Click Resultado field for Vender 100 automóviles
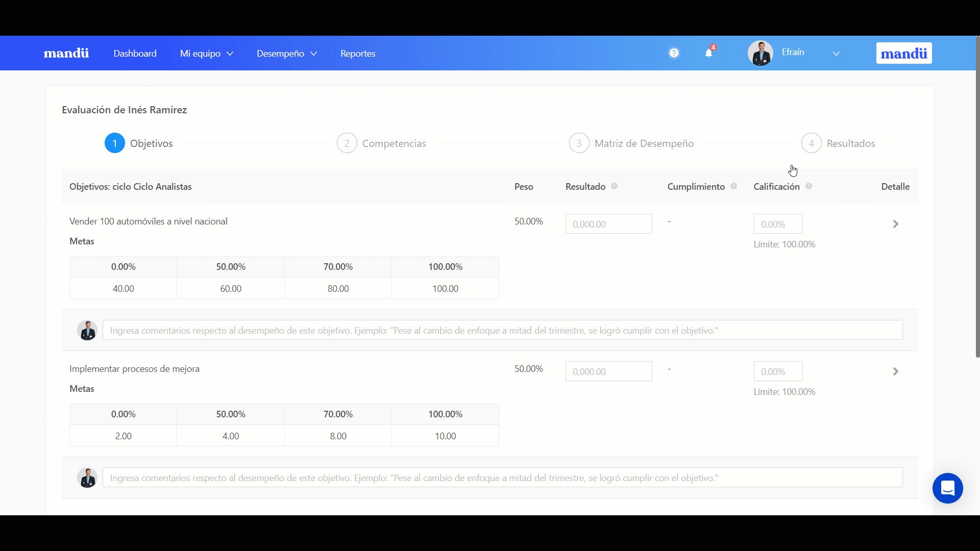 pos(608,224)
